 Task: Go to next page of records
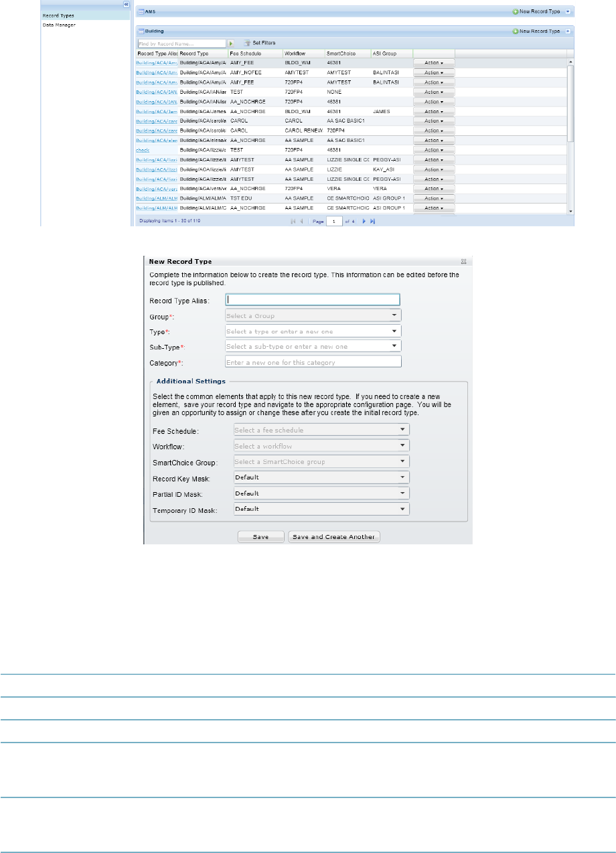point(364,221)
